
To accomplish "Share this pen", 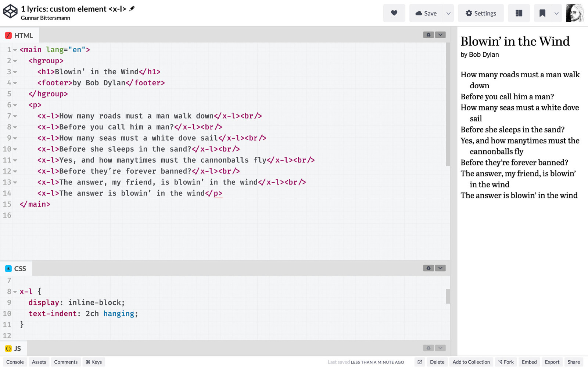I will click(574, 362).
